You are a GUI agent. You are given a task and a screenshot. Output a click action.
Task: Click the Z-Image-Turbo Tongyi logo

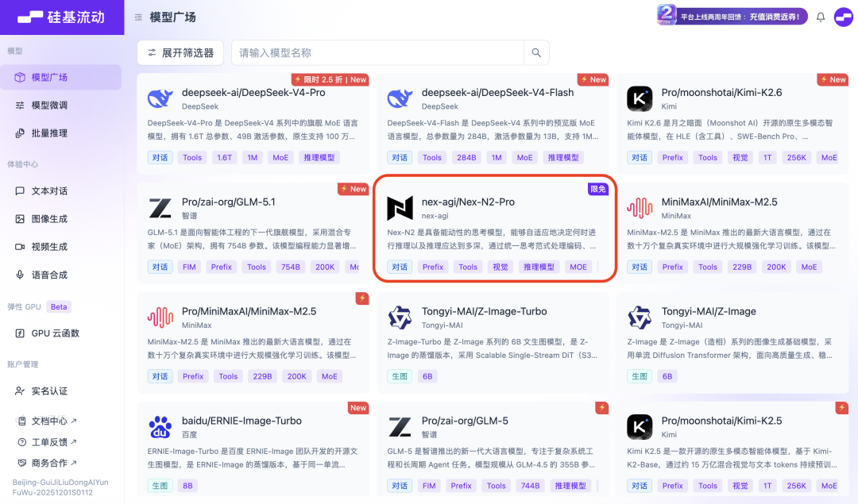pyautogui.click(x=400, y=317)
